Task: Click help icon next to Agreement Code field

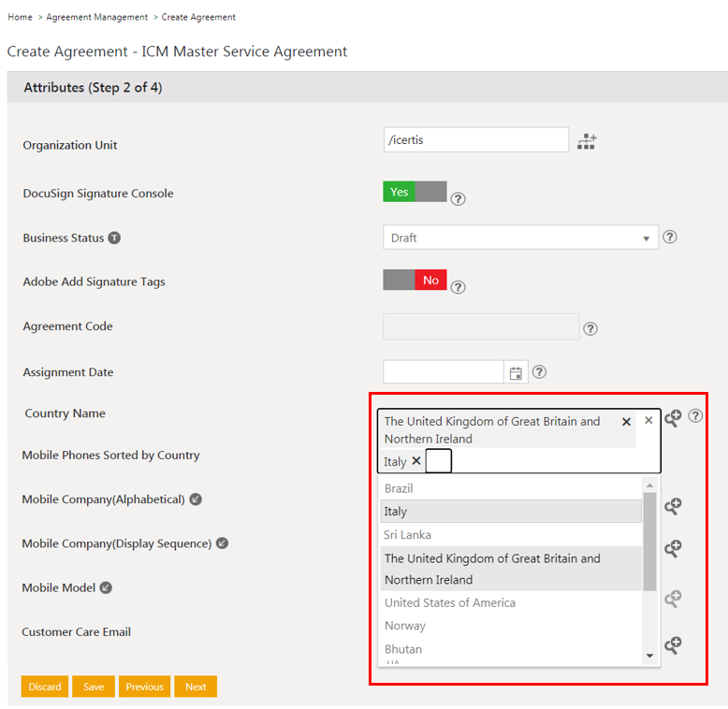Action: click(x=590, y=328)
